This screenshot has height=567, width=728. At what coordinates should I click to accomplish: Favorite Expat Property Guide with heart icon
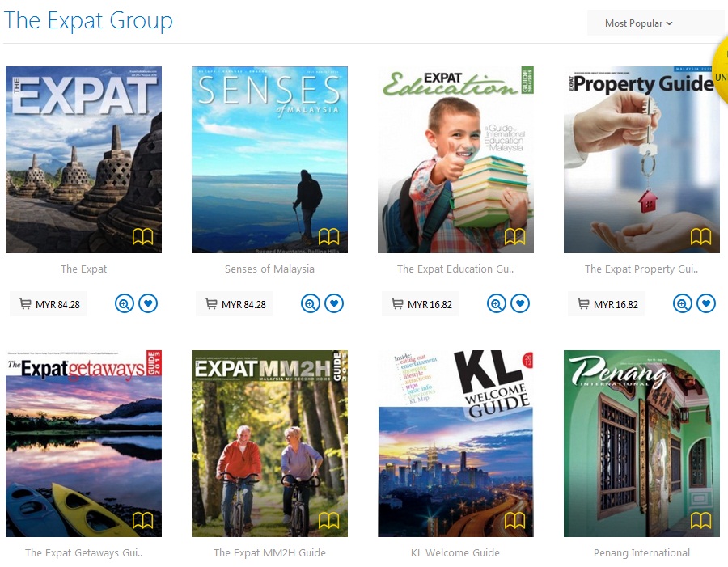pos(706,303)
